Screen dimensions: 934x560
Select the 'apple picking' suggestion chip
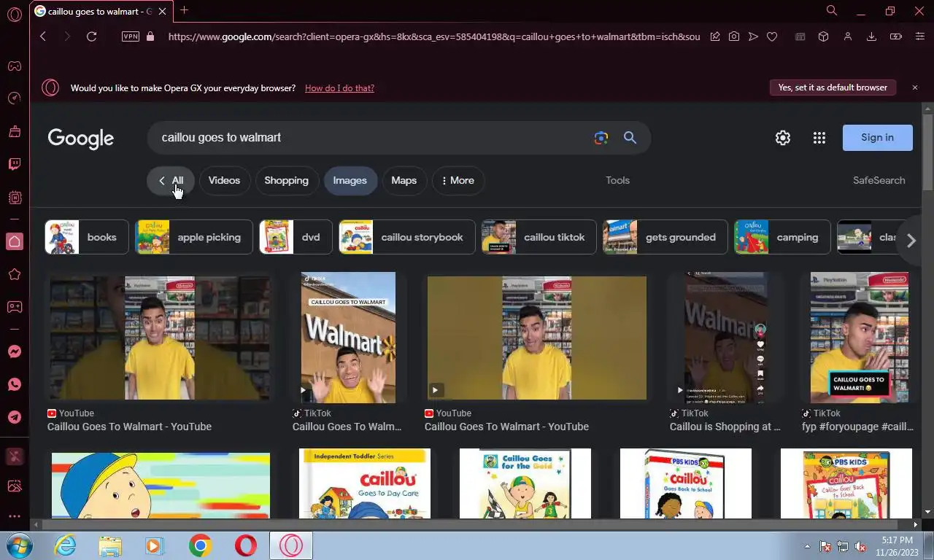coord(194,237)
